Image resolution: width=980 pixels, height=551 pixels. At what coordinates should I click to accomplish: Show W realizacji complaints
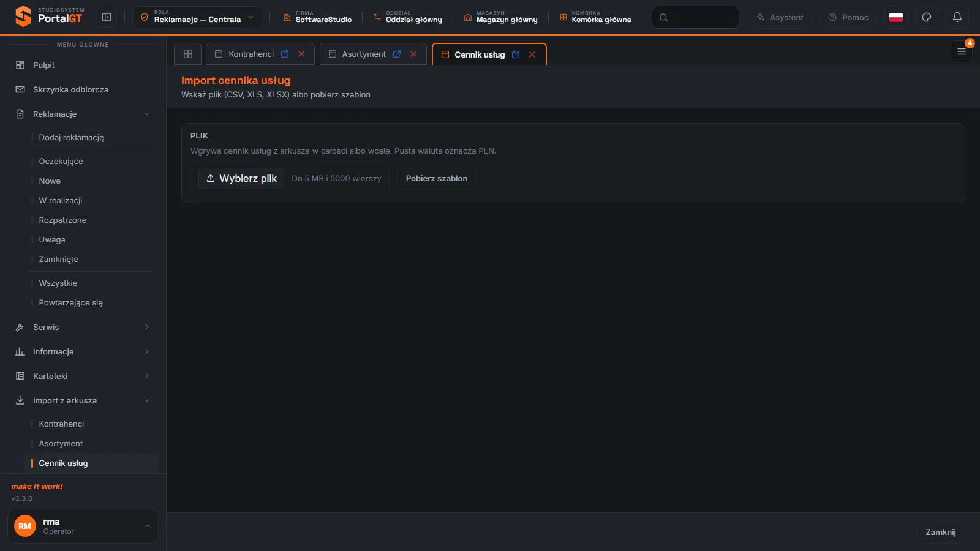(92, 200)
